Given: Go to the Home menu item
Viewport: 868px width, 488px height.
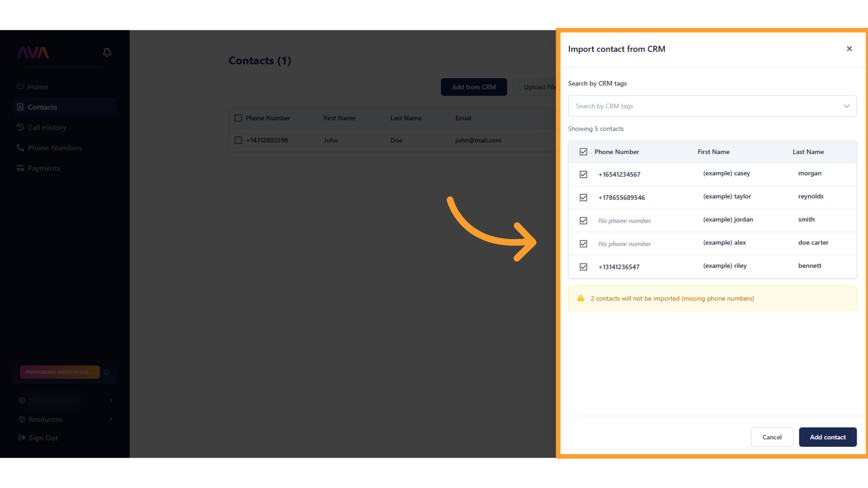Looking at the screenshot, I should 38,87.
